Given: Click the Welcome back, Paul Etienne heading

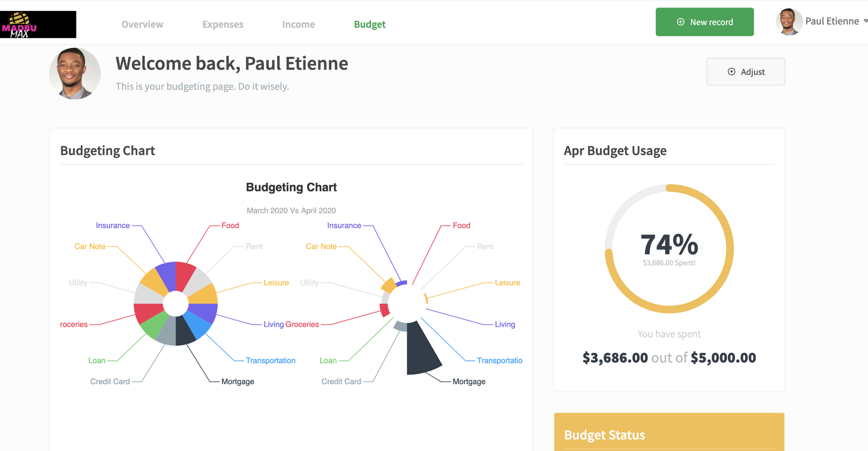Looking at the screenshot, I should click(232, 63).
